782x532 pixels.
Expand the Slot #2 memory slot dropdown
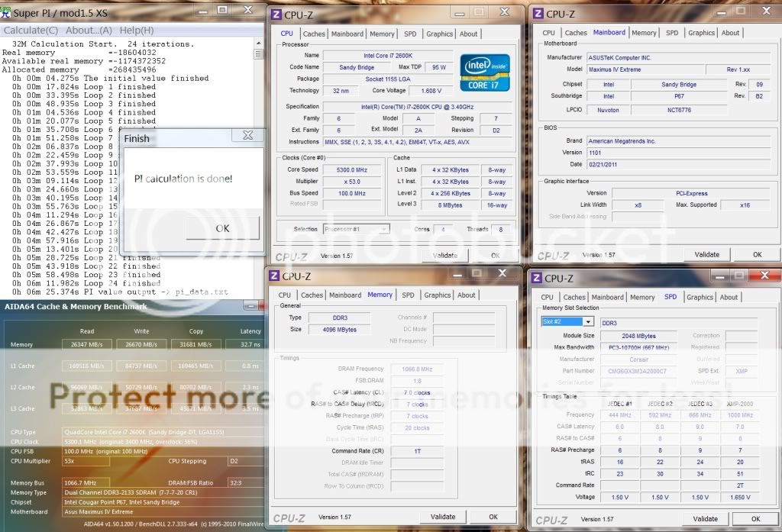589,321
